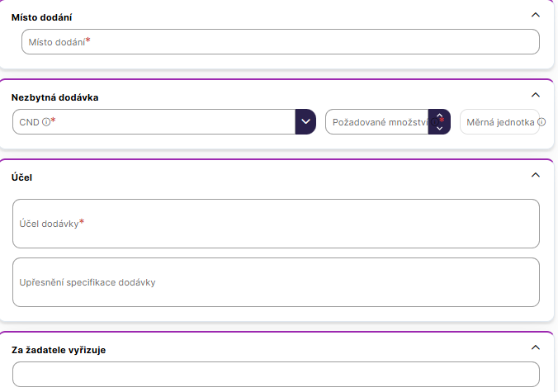Image resolution: width=558 pixels, height=392 pixels.
Task: Focus the Místo dodání input field
Action: 281,42
